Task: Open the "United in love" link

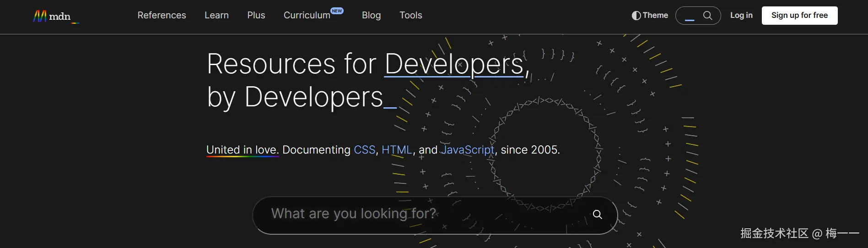Action: (x=242, y=150)
